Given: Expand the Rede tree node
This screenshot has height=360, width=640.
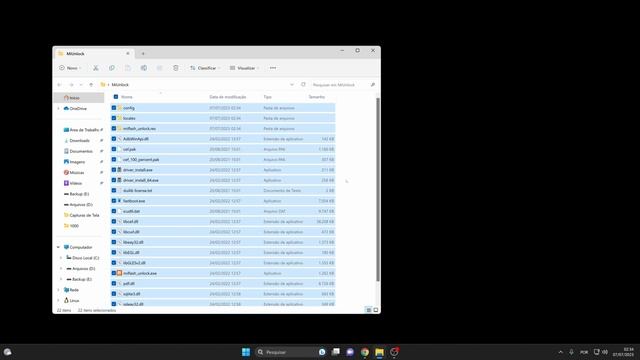Looking at the screenshot, I should 58,290.
